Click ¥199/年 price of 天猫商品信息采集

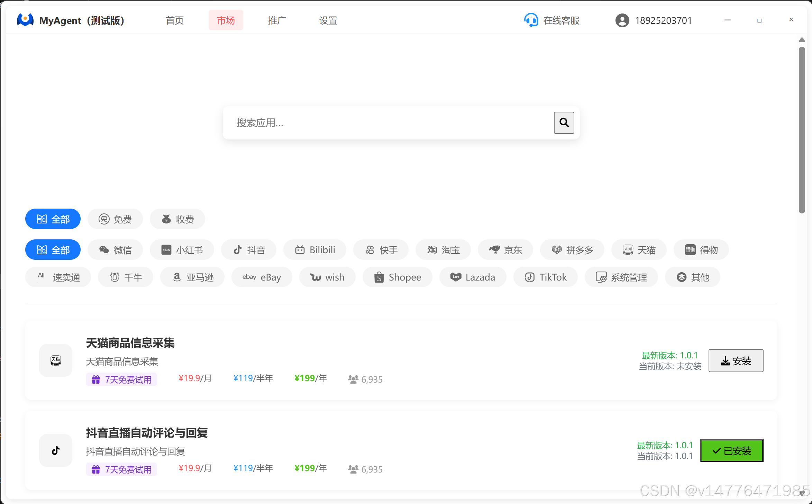[310, 378]
